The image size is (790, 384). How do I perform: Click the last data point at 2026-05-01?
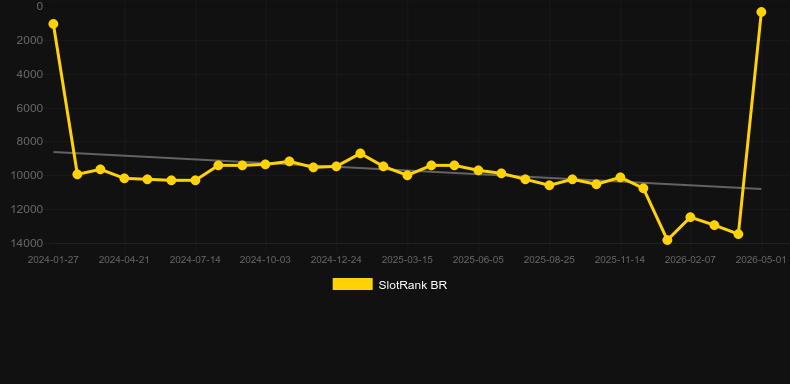coord(761,12)
